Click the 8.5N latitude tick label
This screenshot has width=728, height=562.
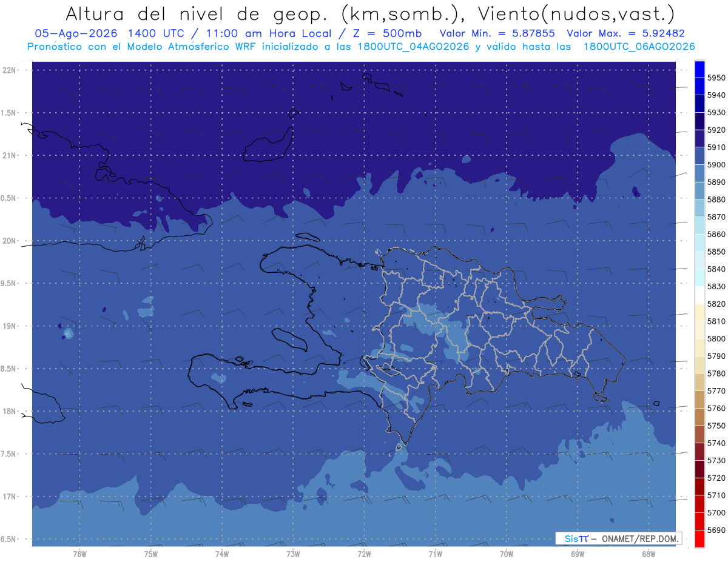coord(8,369)
